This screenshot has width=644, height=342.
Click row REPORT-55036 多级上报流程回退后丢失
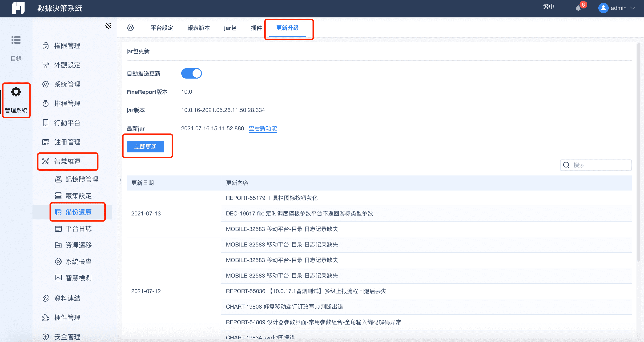coord(426,291)
